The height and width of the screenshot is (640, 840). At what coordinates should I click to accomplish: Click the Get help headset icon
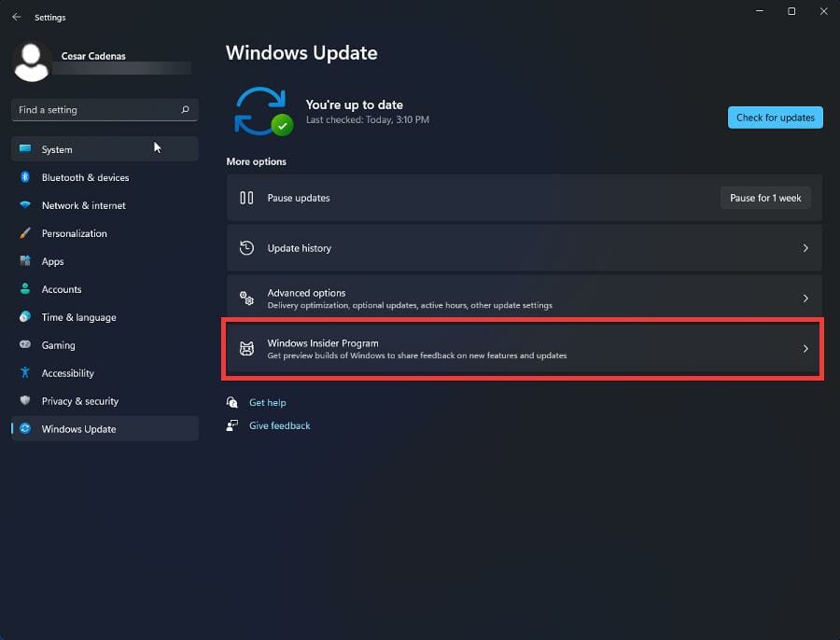click(232, 402)
